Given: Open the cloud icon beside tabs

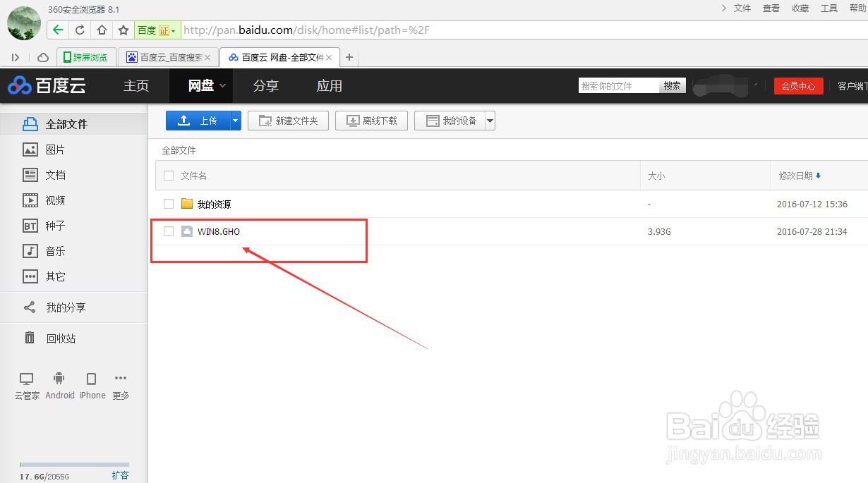Looking at the screenshot, I should (x=43, y=57).
